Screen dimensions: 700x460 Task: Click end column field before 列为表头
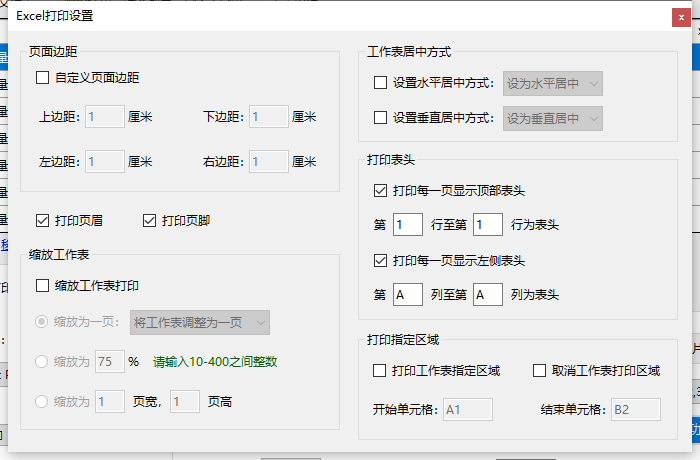pyautogui.click(x=488, y=295)
